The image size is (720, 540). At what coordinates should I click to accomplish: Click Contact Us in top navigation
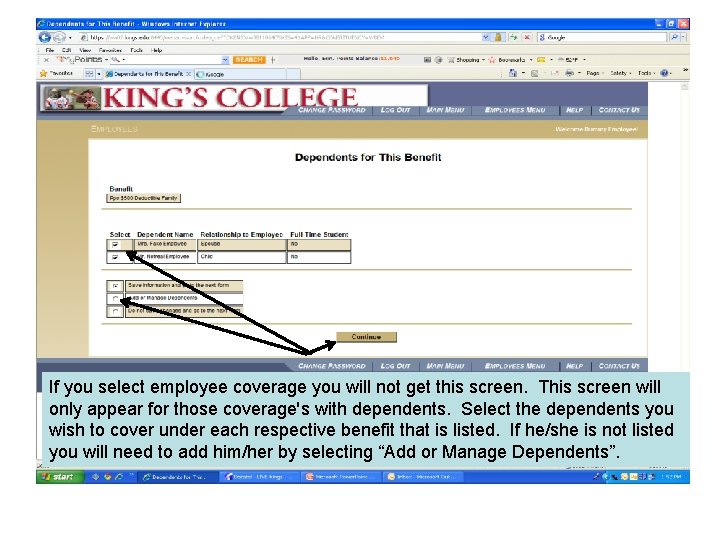click(619, 110)
